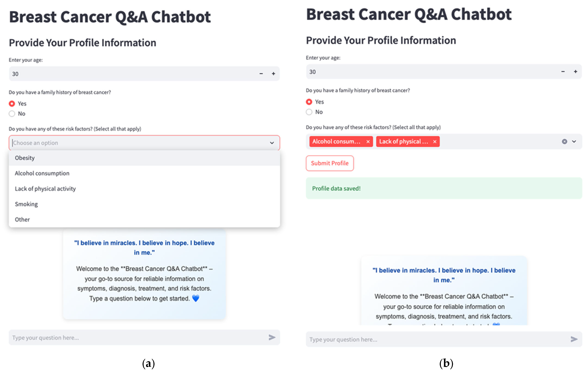Remove the Lack of physical activity tag
Screen dimensions: 588x372
(x=435, y=142)
